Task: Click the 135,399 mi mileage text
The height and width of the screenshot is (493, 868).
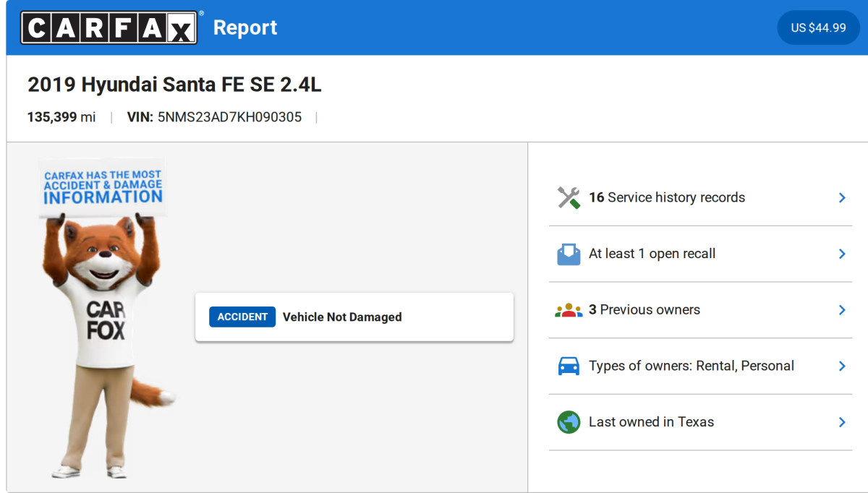Action: click(x=61, y=116)
